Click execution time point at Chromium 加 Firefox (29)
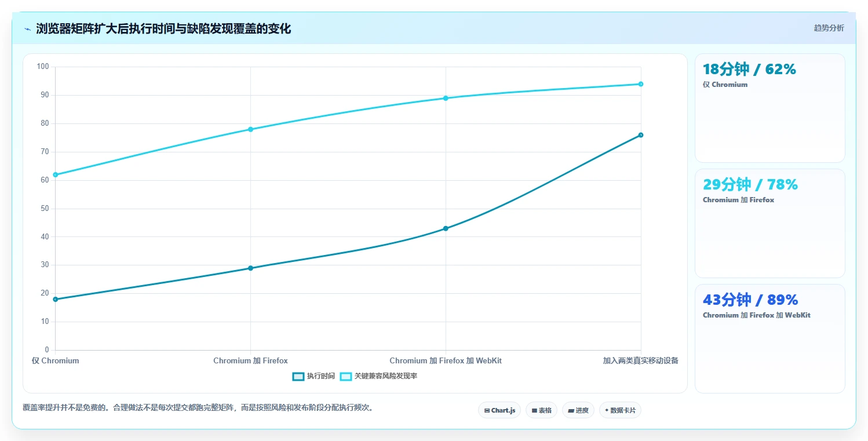This screenshot has height=441, width=868. 250,268
